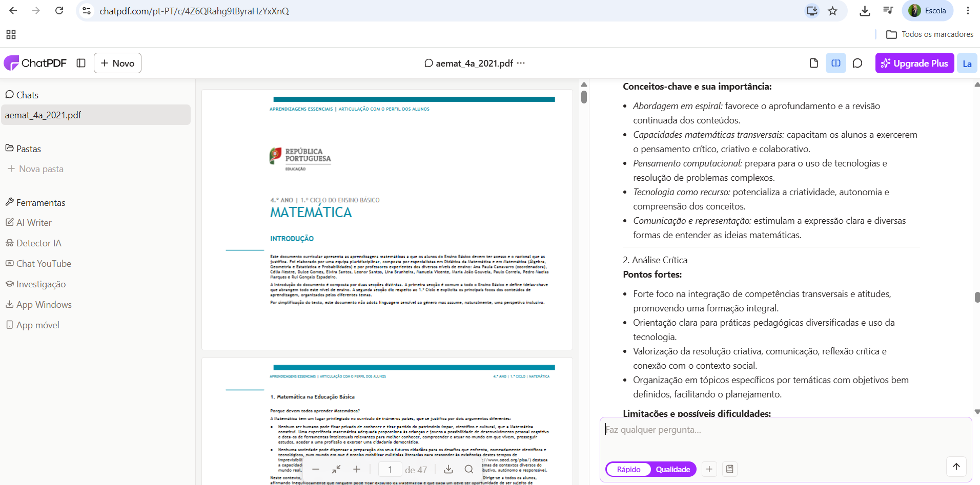Go back with browser back arrow
Image resolution: width=980 pixels, height=485 pixels.
coord(13,11)
